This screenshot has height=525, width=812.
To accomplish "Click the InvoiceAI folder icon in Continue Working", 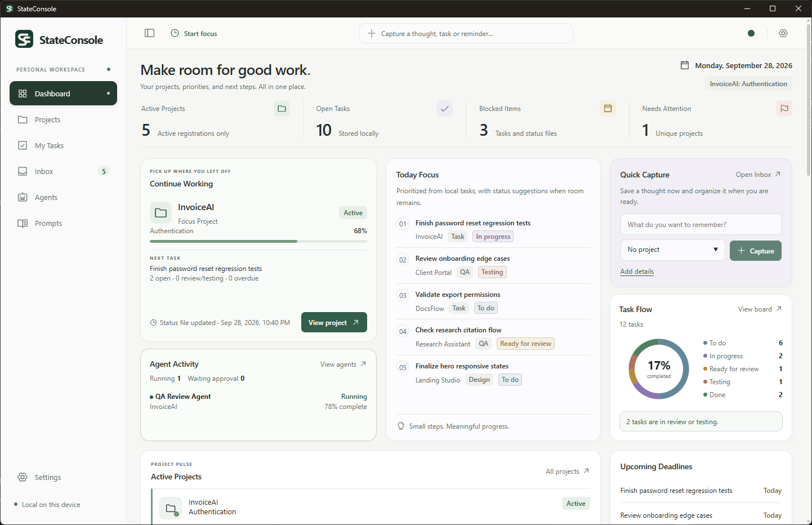I will click(x=160, y=213).
